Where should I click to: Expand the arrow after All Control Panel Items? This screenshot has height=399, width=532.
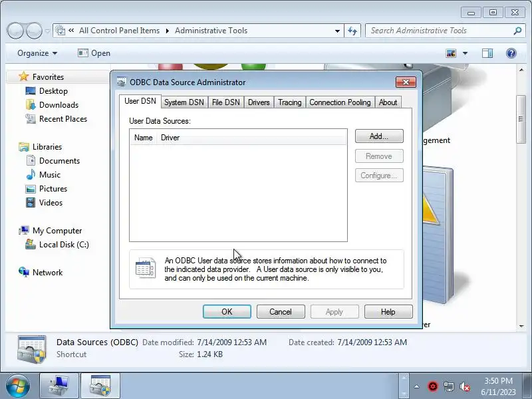coord(168,31)
